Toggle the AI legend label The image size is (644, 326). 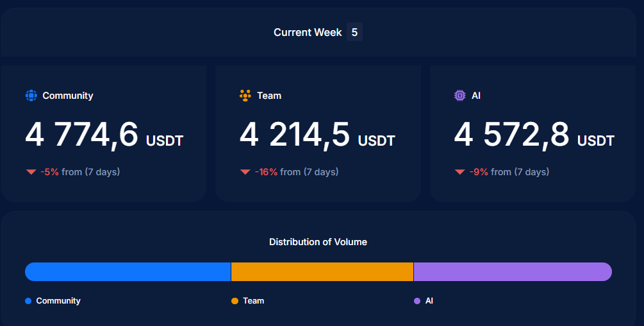tap(429, 301)
